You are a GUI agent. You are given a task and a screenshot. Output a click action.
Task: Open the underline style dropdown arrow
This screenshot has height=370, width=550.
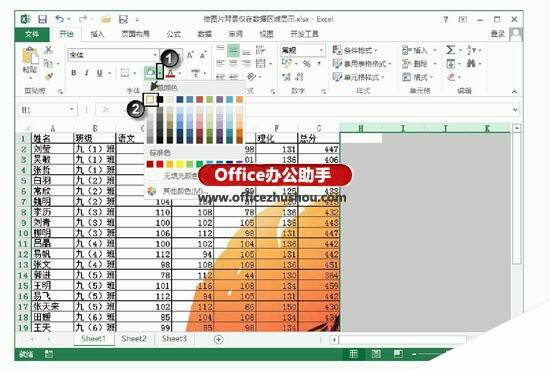point(109,73)
